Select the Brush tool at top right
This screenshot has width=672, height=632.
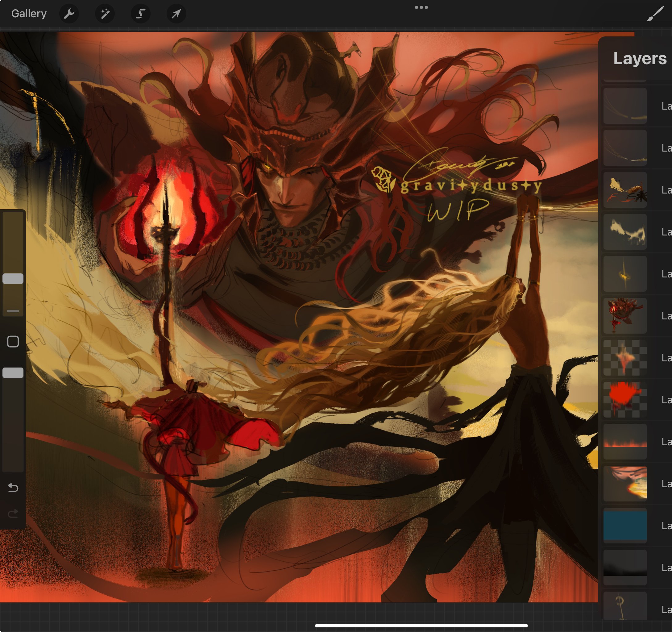click(x=655, y=14)
